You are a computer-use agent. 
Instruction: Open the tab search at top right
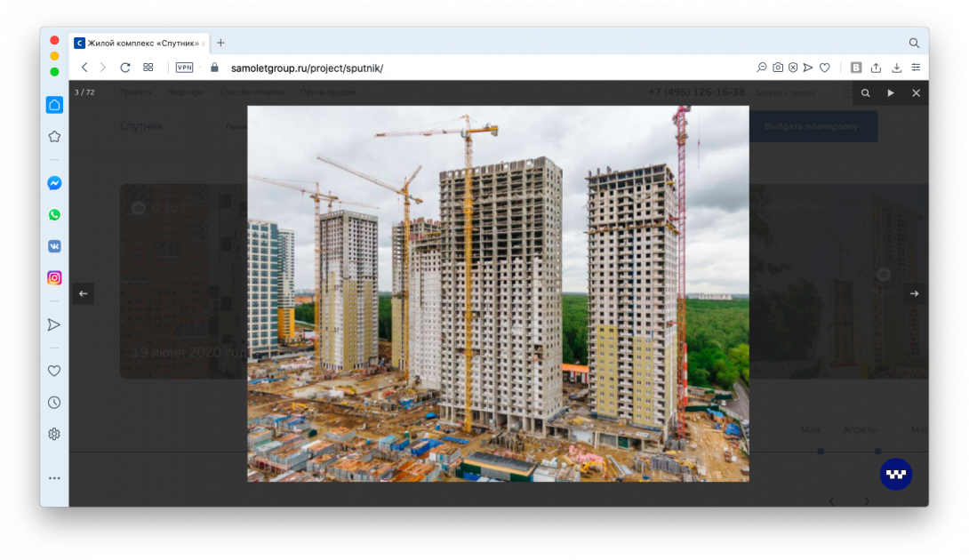pos(914,43)
